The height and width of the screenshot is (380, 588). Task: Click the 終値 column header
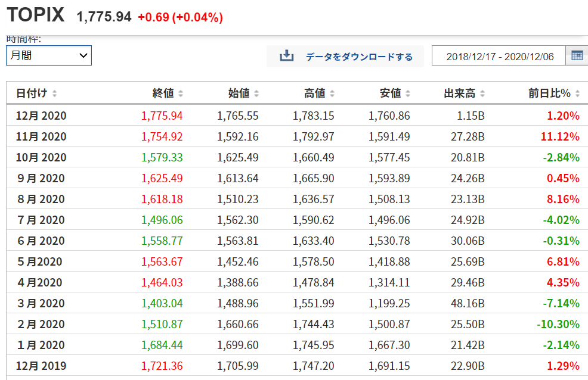click(163, 94)
